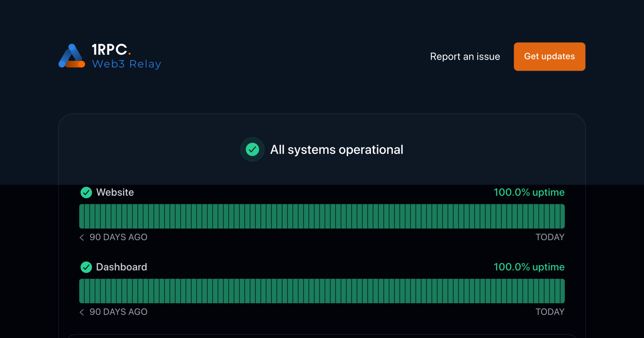
Task: Click Dashboard 100.0% uptime value
Action: (529, 267)
